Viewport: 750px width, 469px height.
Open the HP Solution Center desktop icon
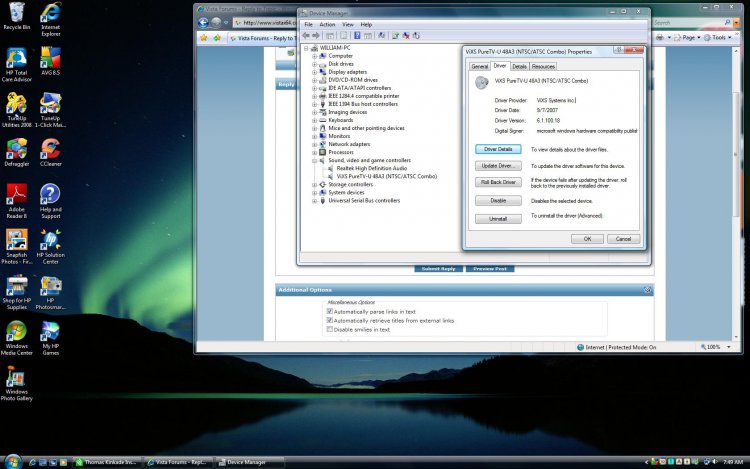point(50,247)
